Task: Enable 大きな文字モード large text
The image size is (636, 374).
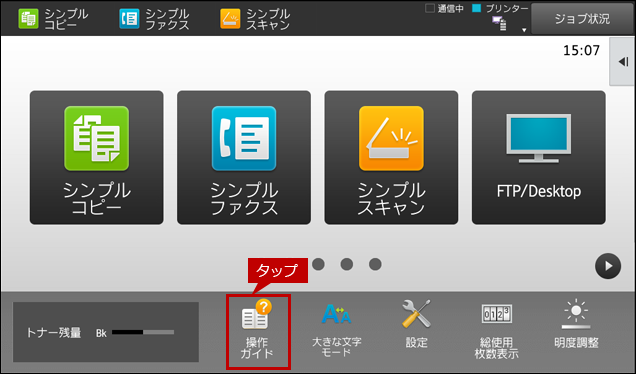Action: point(336,329)
